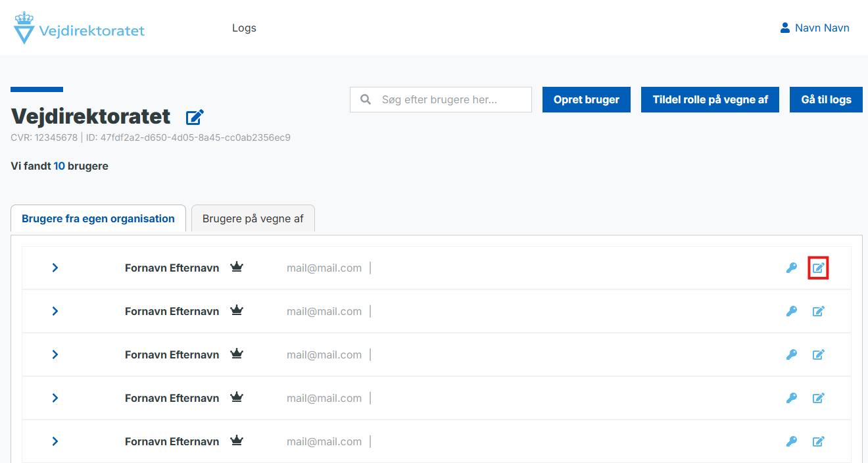Click the crown icon in fifth user row
The image size is (868, 463).
(237, 441)
